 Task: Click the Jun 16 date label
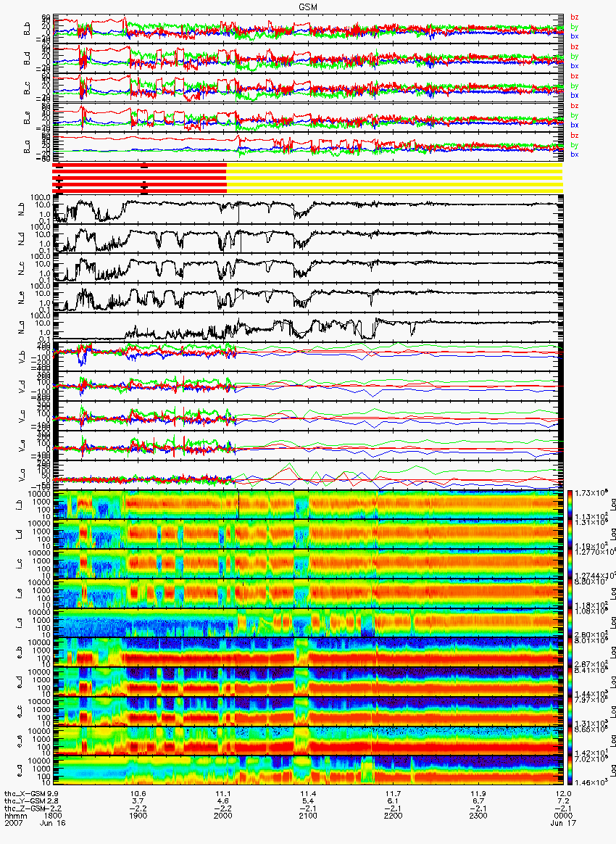coord(53,822)
